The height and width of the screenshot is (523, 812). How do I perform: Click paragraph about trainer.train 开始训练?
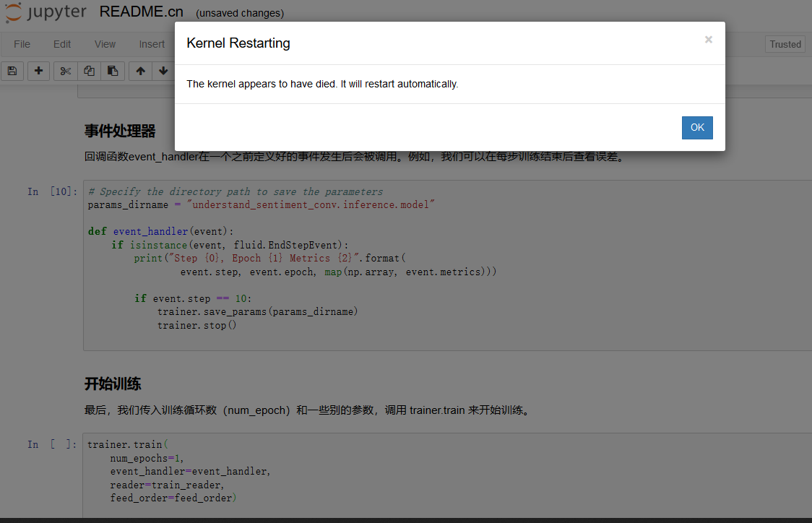click(x=308, y=410)
